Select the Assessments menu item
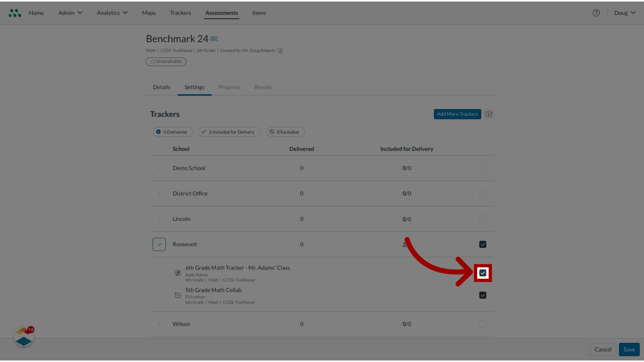 coord(221,12)
